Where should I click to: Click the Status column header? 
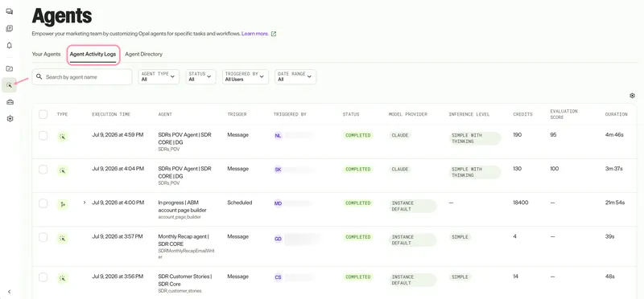click(351, 114)
